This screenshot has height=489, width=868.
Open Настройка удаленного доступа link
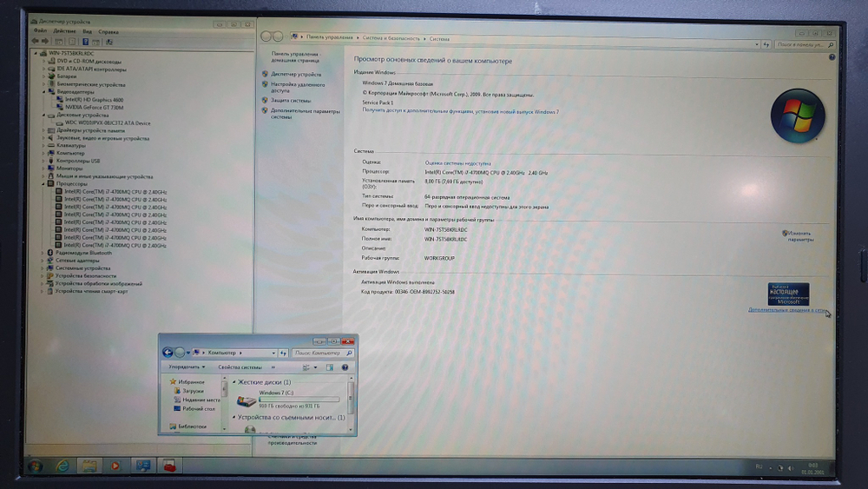click(x=298, y=88)
